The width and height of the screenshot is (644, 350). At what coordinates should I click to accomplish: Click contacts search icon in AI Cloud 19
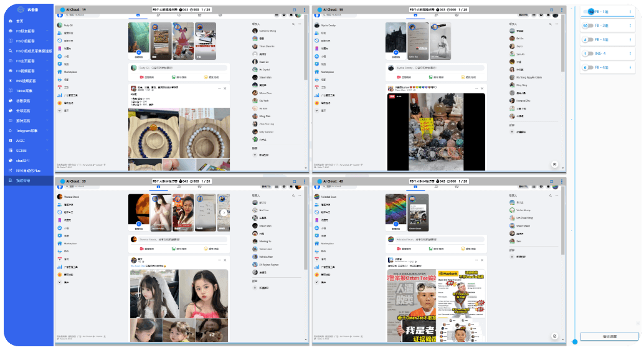292,24
